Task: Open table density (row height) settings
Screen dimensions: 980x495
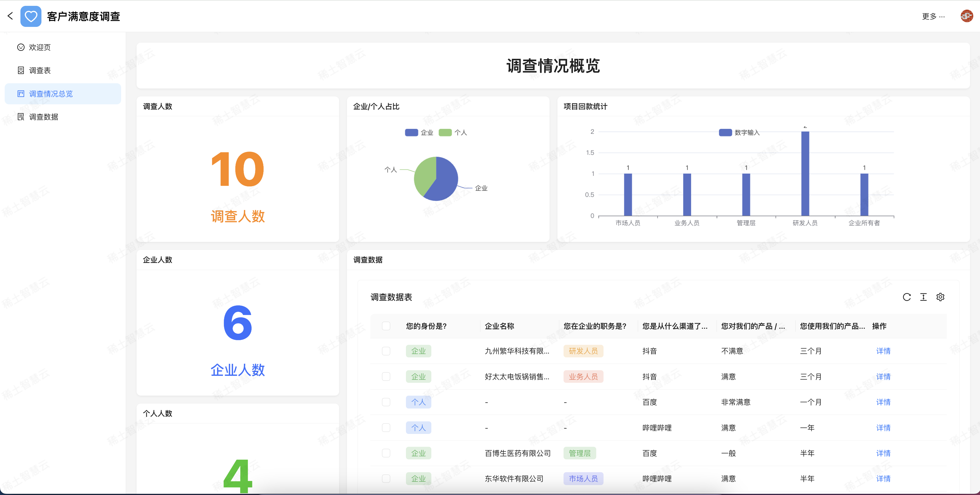Action: click(923, 297)
